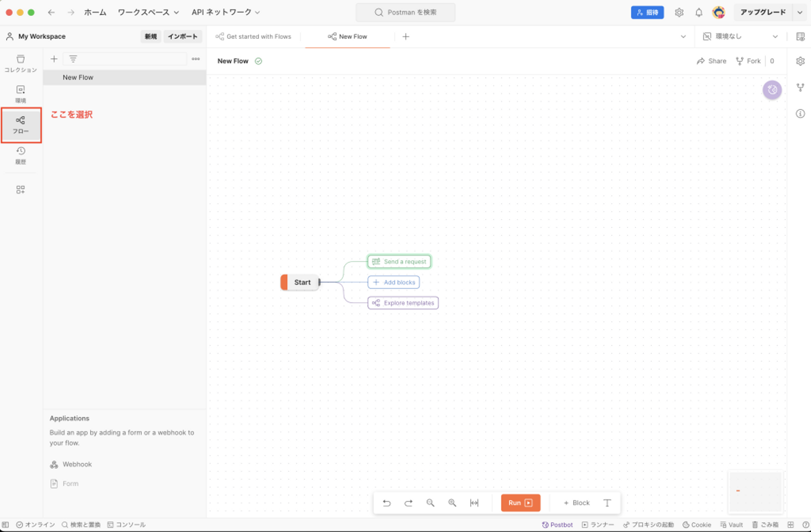Switch to the Get started with Flows tab
The height and width of the screenshot is (532, 811).
click(253, 37)
